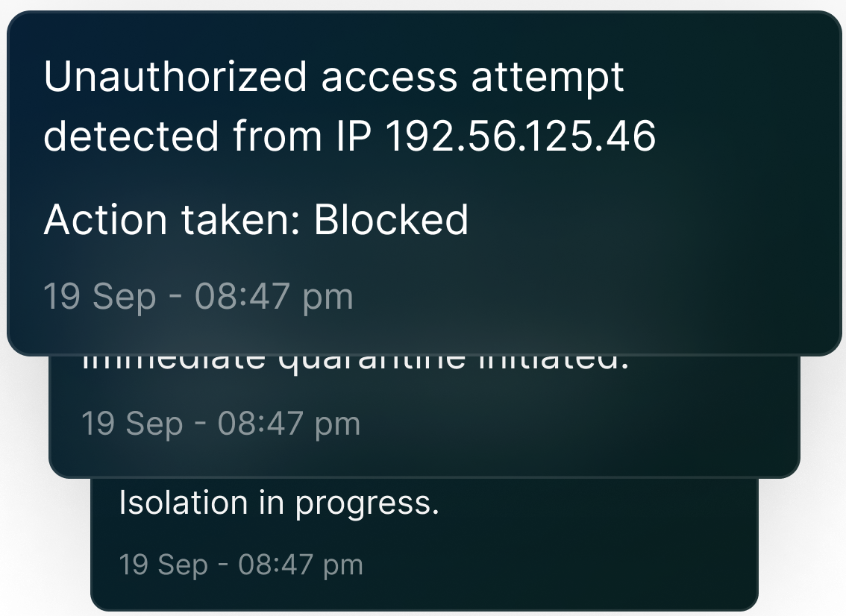Image resolution: width=846 pixels, height=616 pixels.
Task: Click "19 Sep" date on isolation notification
Action: pos(164,565)
